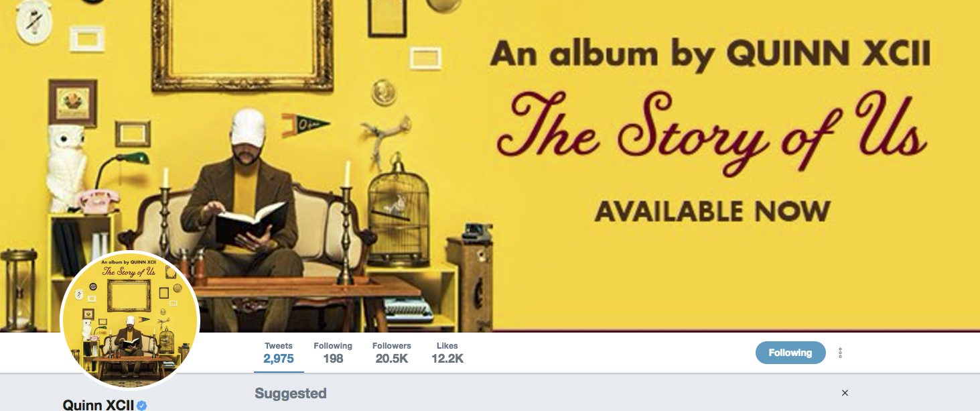
Task: Click the blue typewriter in header photo
Action: [409, 310]
